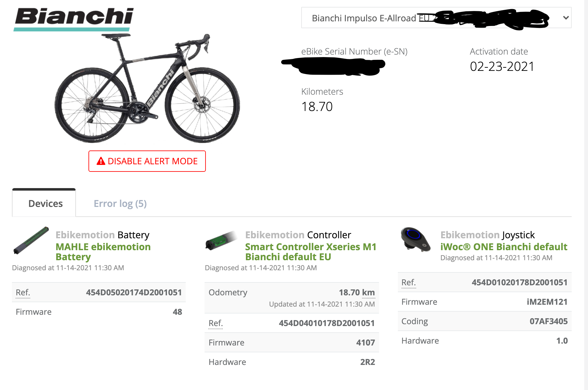
Task: Click the odometry km unit abbreviation
Action: pos(368,292)
